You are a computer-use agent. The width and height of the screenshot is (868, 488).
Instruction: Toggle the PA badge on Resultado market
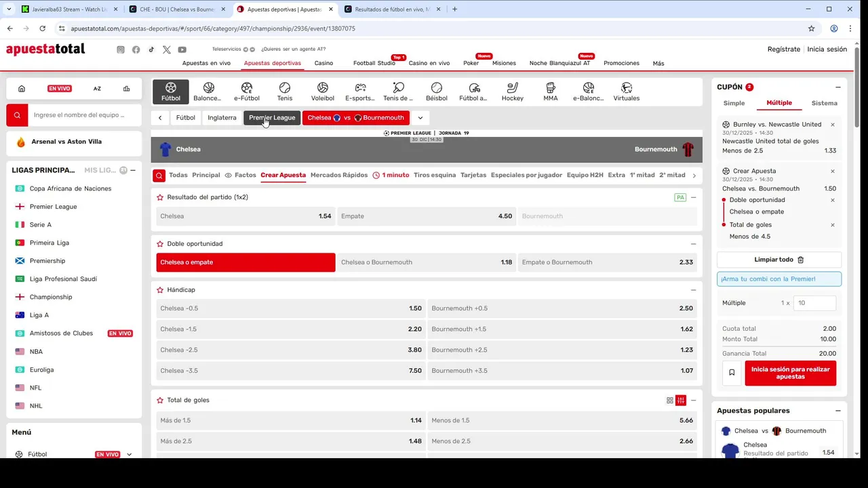680,197
